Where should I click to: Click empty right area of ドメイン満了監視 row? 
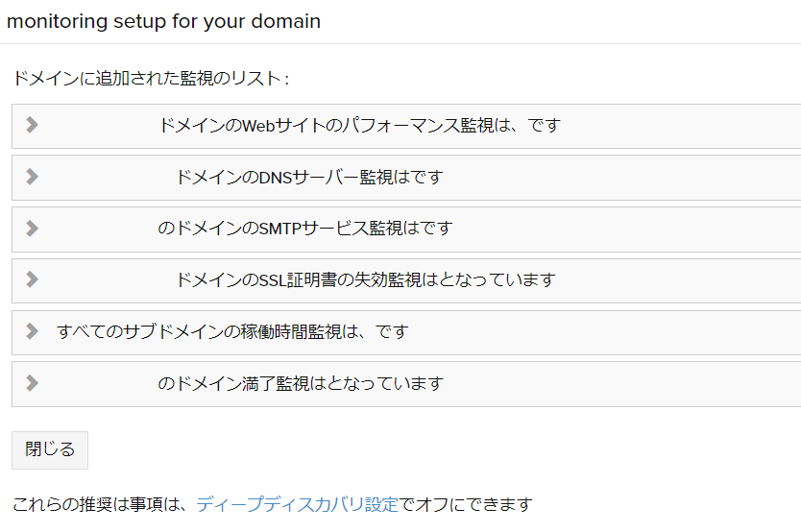[672, 384]
